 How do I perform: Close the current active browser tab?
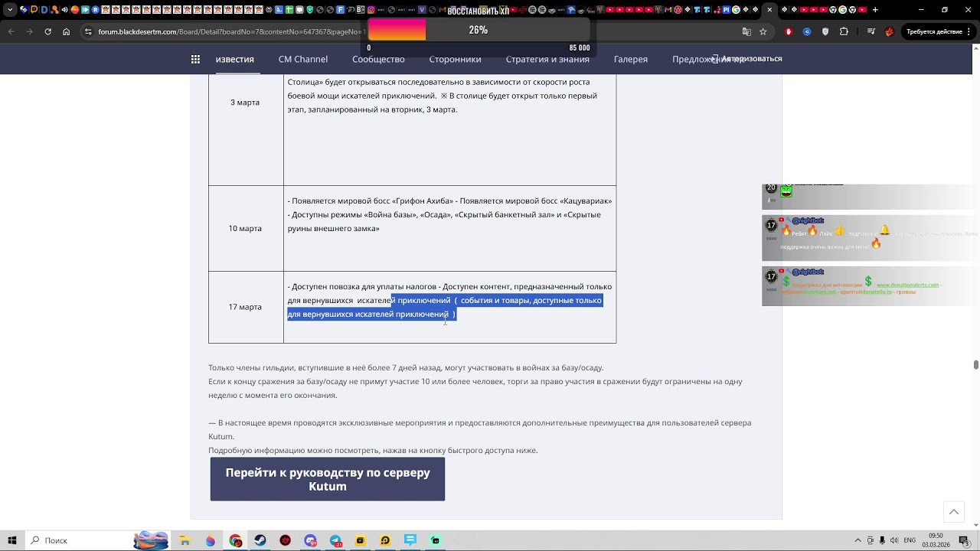tap(769, 10)
